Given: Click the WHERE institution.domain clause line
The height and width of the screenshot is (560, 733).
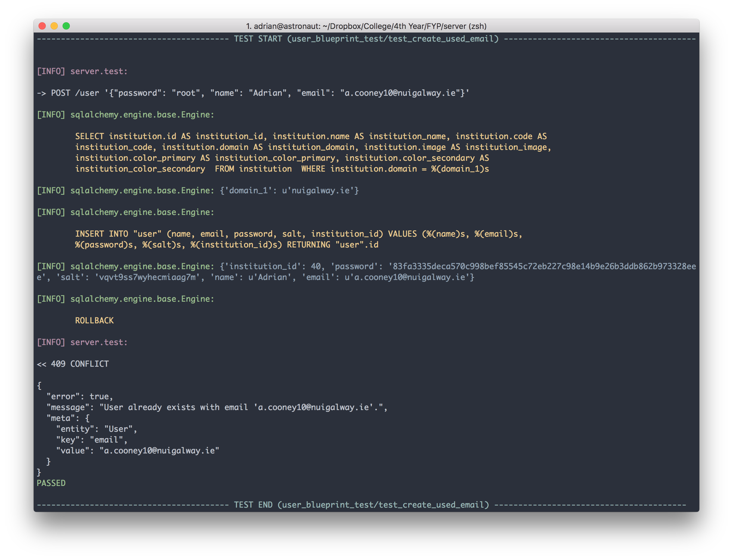Looking at the screenshot, I should [395, 169].
